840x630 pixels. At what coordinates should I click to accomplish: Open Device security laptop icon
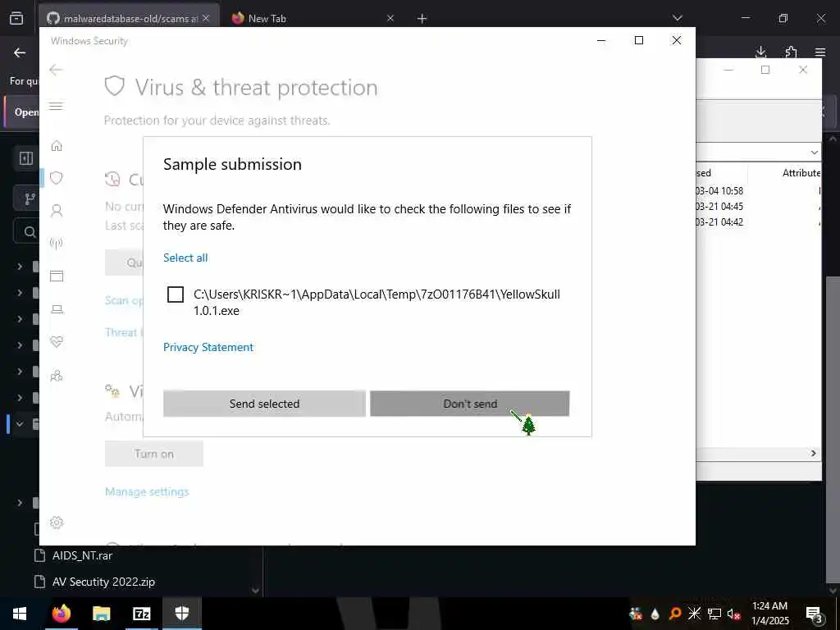click(57, 309)
